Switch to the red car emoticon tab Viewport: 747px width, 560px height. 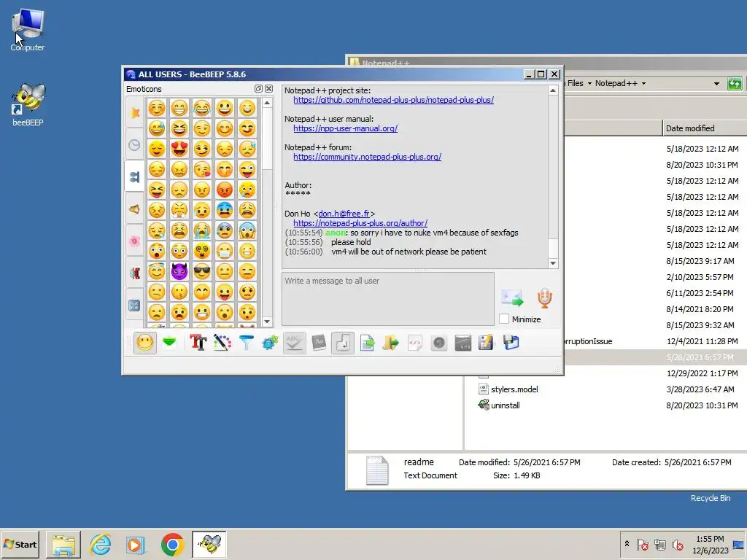pos(135,273)
